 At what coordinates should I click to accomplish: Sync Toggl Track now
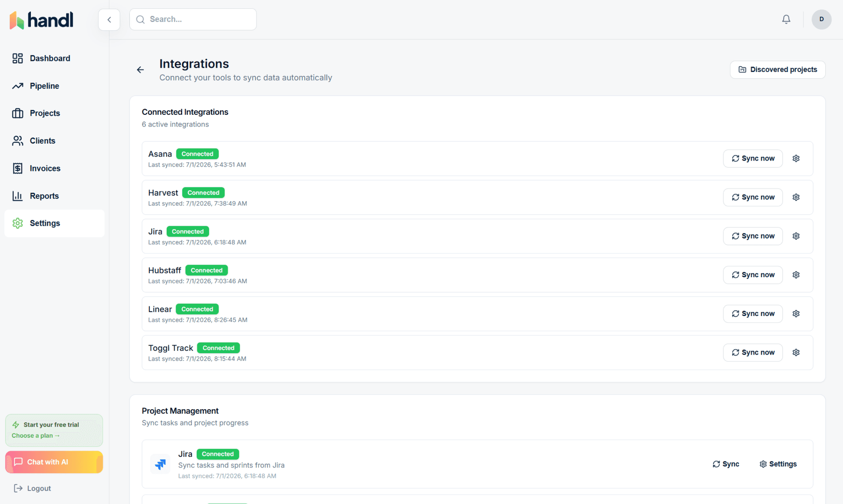click(752, 352)
